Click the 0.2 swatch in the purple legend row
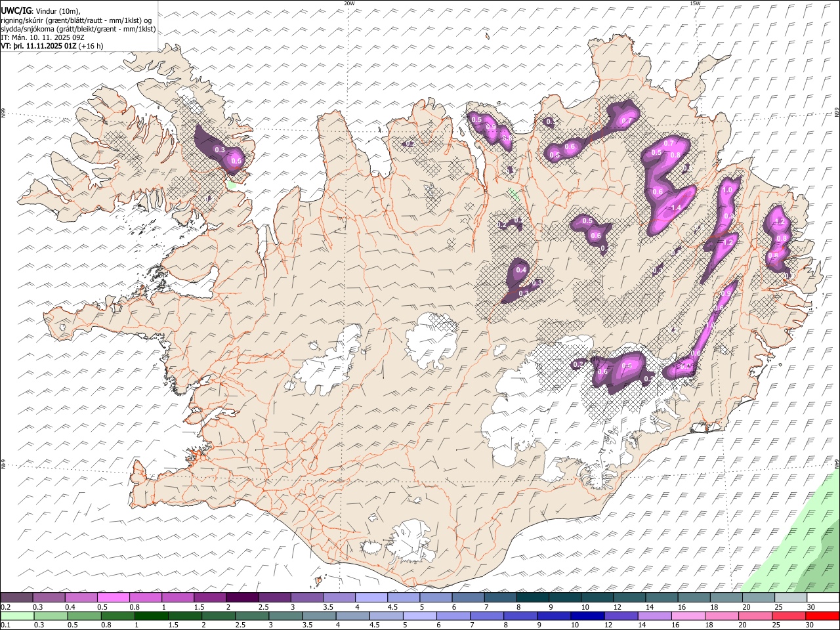The width and height of the screenshot is (840, 630). [16, 598]
